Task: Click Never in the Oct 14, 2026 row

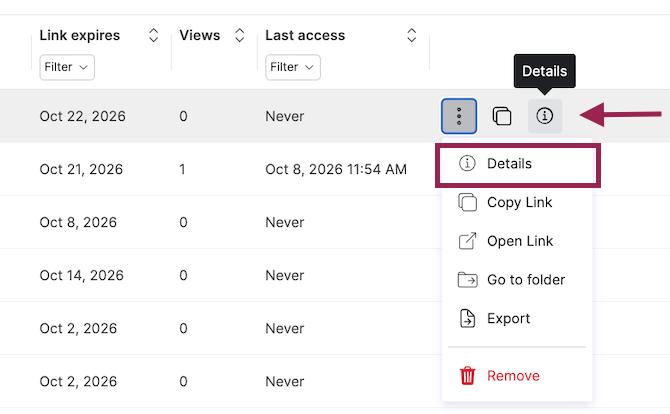Action: pos(285,275)
